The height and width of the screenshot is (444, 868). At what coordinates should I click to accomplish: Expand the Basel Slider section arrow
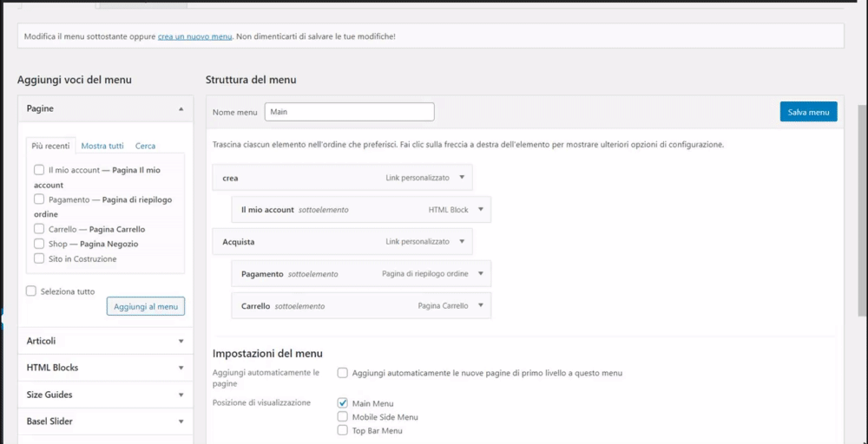click(181, 421)
